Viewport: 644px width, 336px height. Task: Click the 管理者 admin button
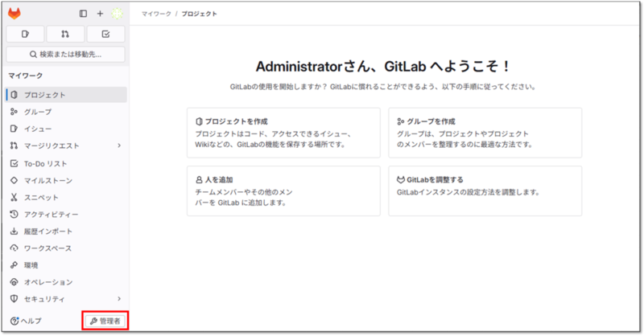pyautogui.click(x=105, y=321)
